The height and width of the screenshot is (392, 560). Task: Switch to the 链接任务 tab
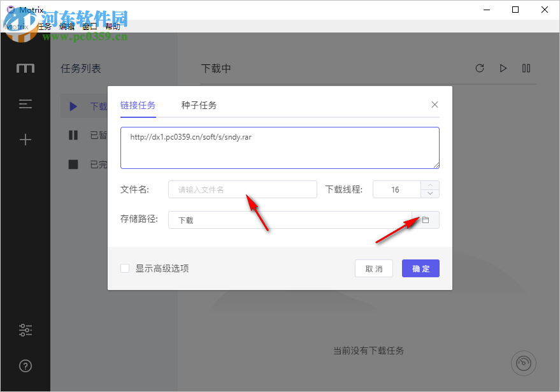click(138, 105)
